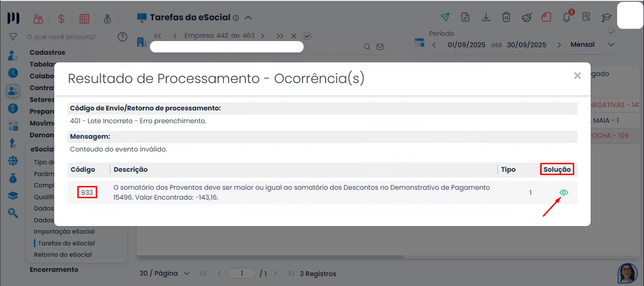
Task: Click the person with gear sidebar icon
Action: (13, 56)
